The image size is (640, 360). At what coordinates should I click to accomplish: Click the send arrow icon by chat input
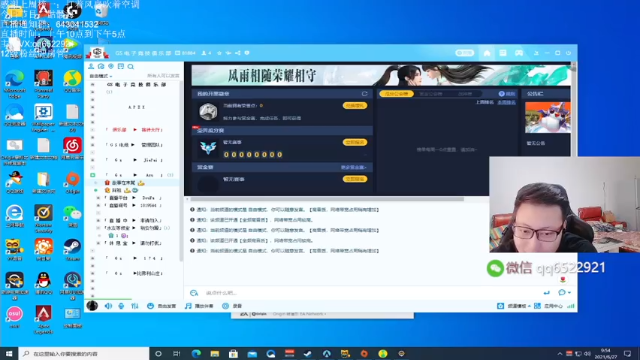[x=547, y=292]
